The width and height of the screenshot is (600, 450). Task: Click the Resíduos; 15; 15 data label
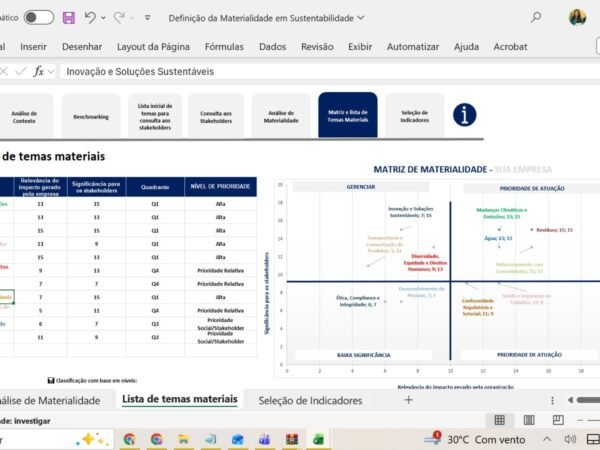click(554, 230)
